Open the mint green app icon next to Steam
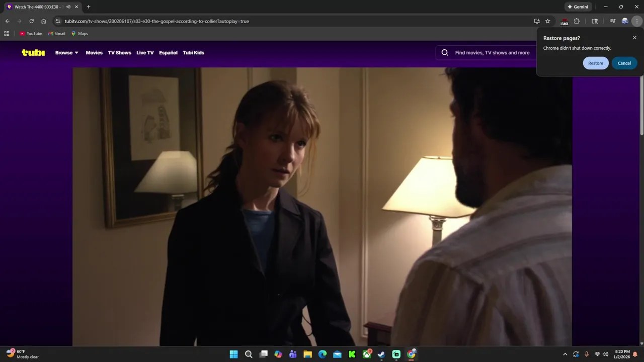 tap(396, 354)
